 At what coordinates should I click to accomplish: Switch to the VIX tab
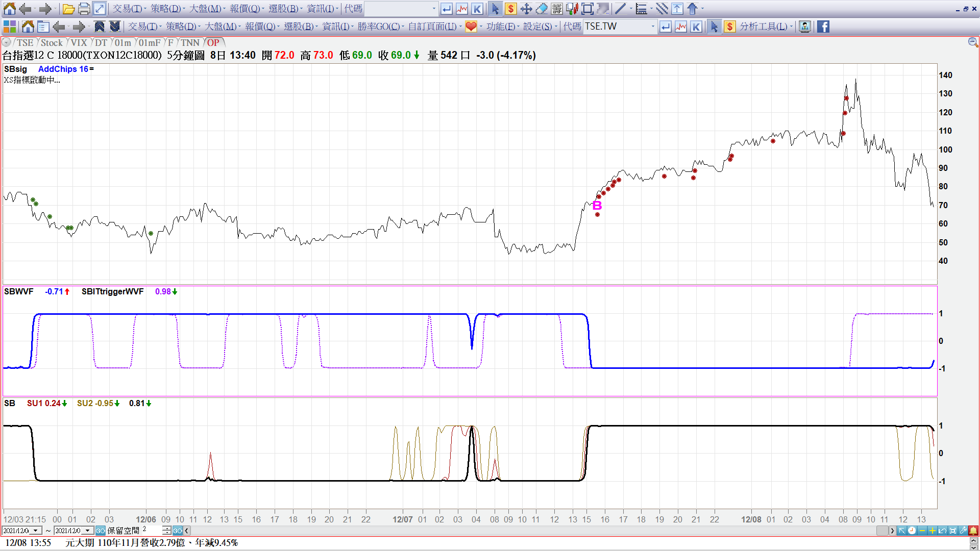(x=79, y=43)
